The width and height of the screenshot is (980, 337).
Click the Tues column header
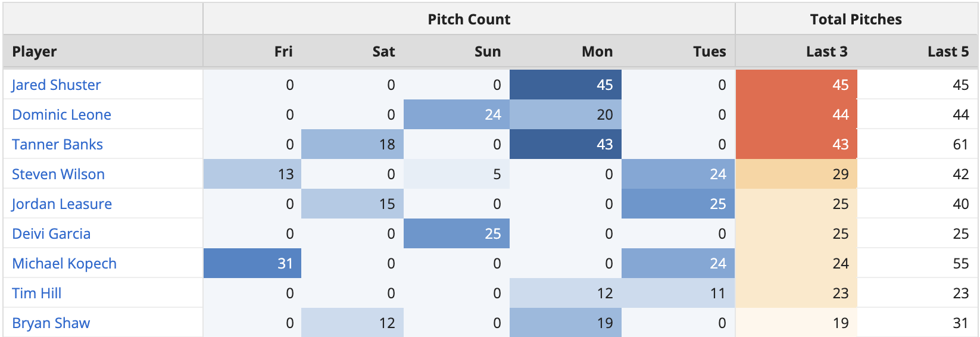709,52
